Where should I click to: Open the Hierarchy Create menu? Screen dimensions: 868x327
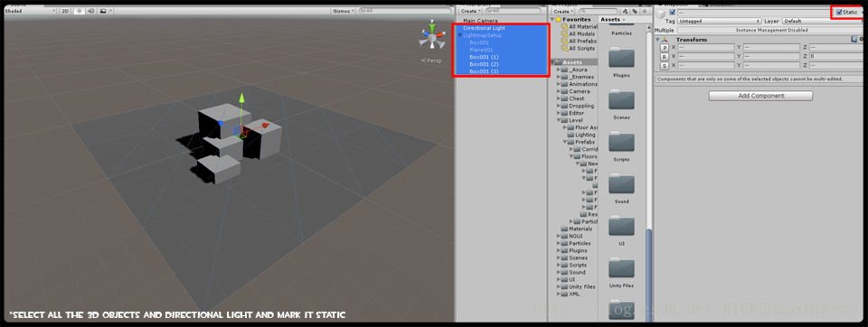(470, 11)
